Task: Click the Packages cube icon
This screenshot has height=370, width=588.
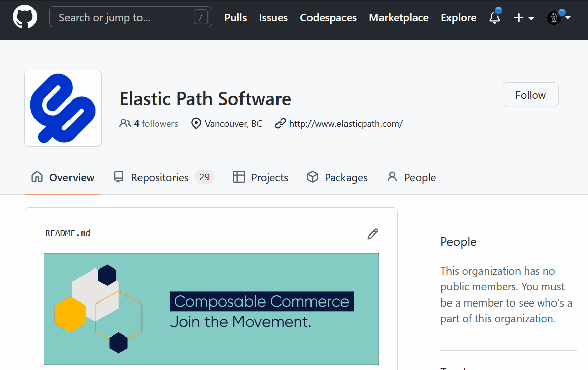Action: (x=313, y=177)
